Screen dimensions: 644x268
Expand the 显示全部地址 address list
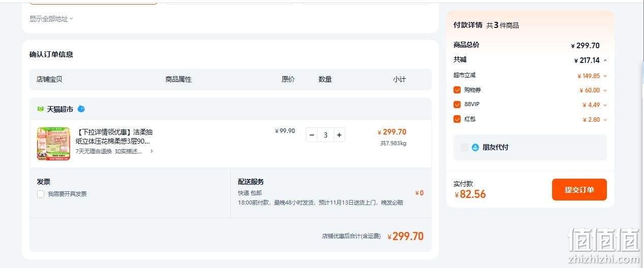[51, 19]
